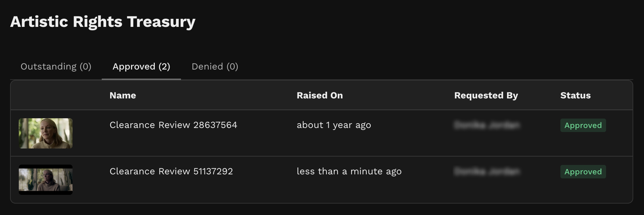Select the Approved (2) tab

coord(141,67)
